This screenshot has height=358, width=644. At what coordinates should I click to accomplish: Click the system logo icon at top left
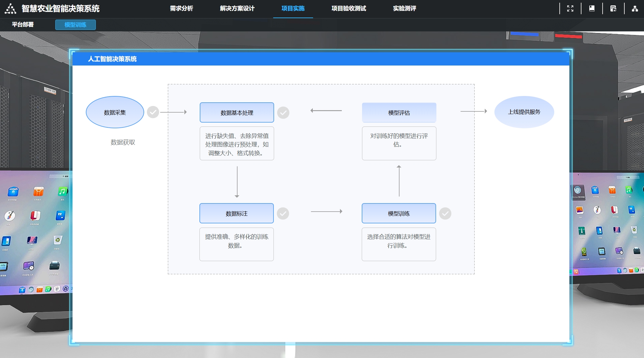tap(11, 9)
